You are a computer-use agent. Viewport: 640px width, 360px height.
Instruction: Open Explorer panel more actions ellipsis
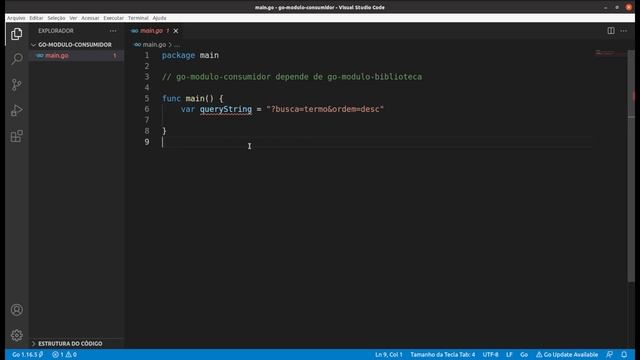(x=113, y=31)
